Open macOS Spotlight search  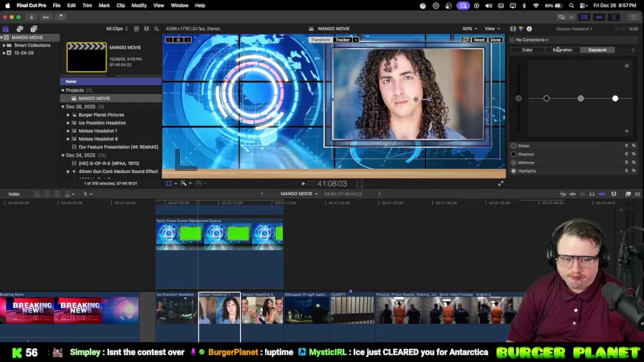pyautogui.click(x=572, y=6)
